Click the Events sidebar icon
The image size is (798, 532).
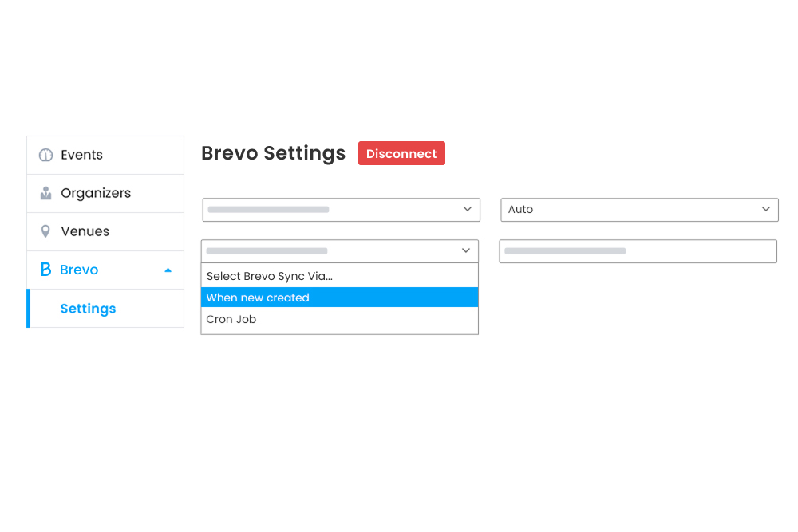[45, 155]
